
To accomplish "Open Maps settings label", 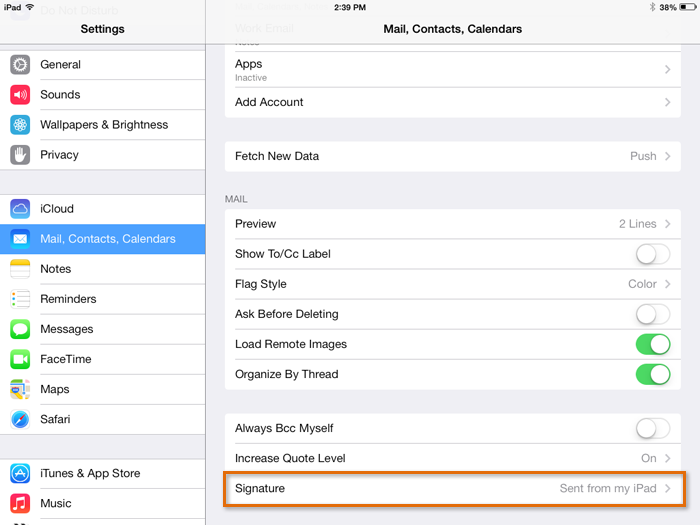I will [55, 389].
